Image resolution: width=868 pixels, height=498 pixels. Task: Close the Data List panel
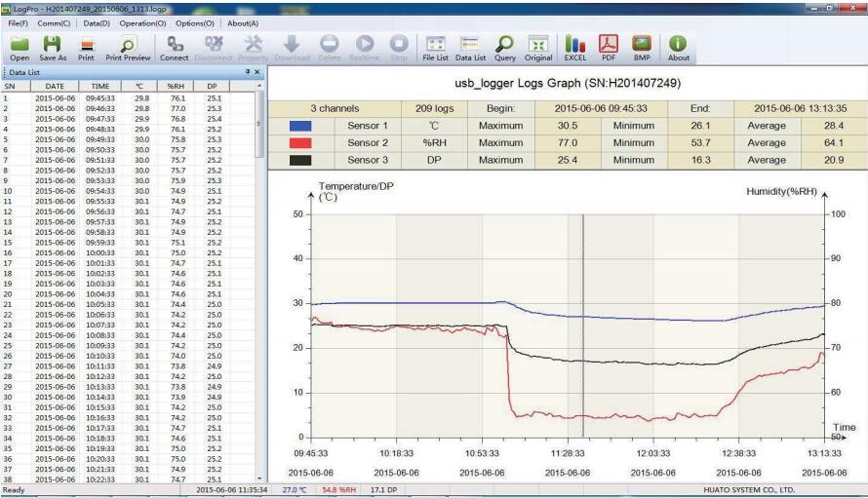tap(257, 72)
